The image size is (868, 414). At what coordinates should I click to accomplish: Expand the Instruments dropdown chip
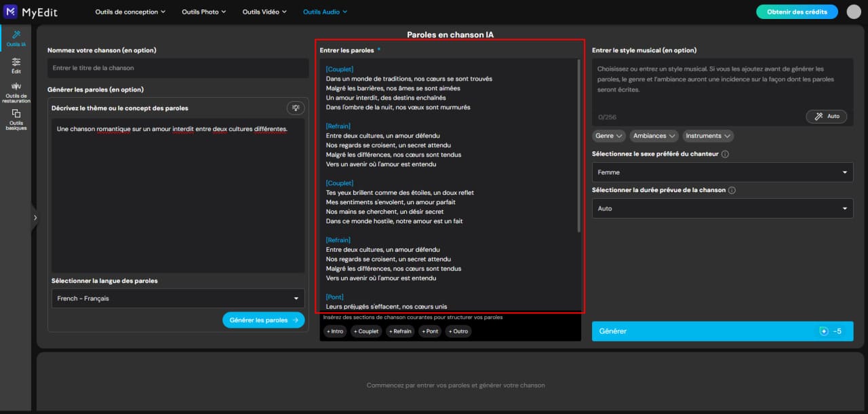tap(708, 136)
